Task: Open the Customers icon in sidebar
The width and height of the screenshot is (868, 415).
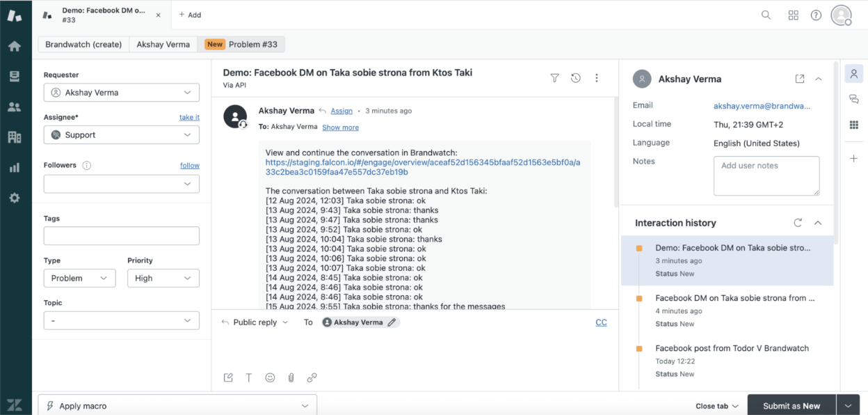Action: click(15, 107)
